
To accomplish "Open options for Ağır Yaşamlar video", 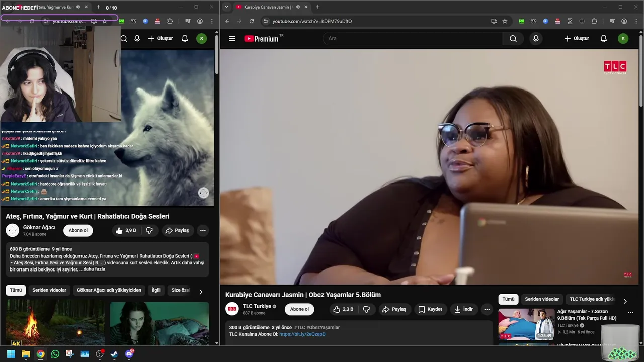I will coord(630,312).
